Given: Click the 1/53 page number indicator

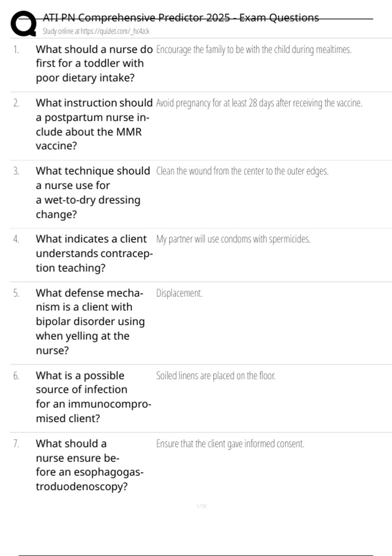Looking at the screenshot, I should coord(201,506).
